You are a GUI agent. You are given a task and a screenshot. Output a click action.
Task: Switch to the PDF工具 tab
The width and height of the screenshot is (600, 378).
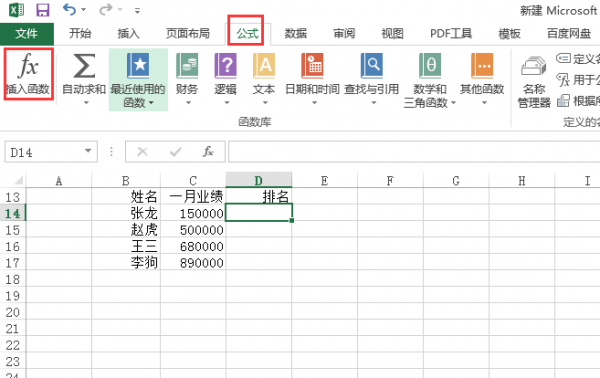[x=451, y=34]
